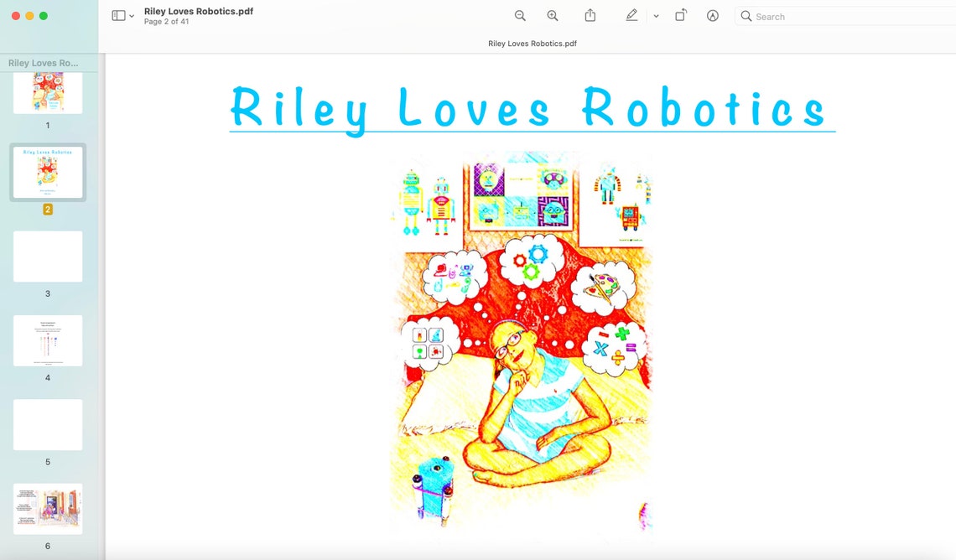Open the sidebar view options dropdown
This screenshot has height=560, width=956.
tap(131, 16)
